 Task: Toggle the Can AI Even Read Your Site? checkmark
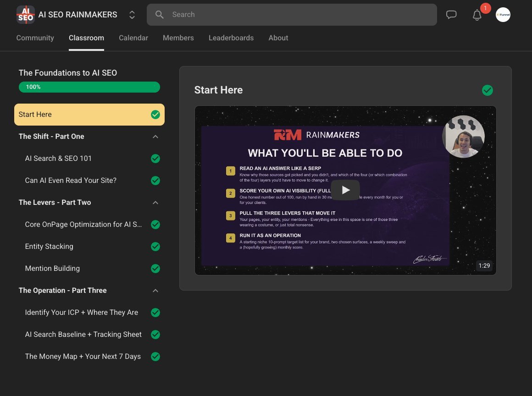click(x=155, y=181)
